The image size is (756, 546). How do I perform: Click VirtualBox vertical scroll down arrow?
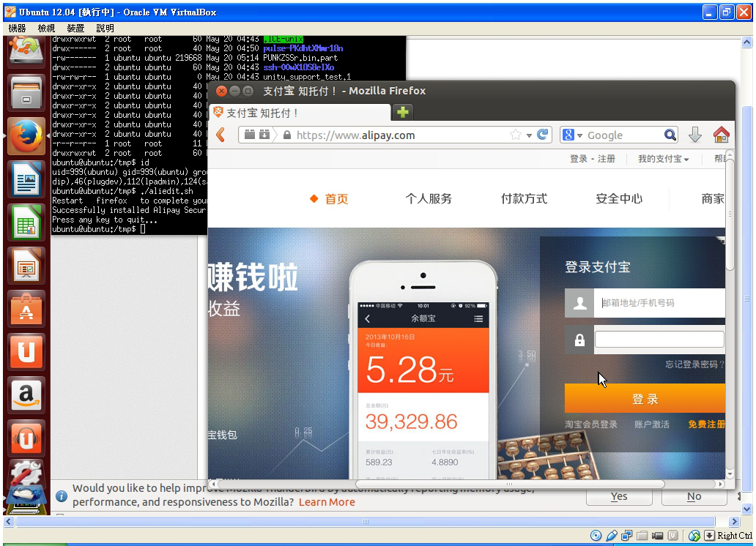[746, 509]
